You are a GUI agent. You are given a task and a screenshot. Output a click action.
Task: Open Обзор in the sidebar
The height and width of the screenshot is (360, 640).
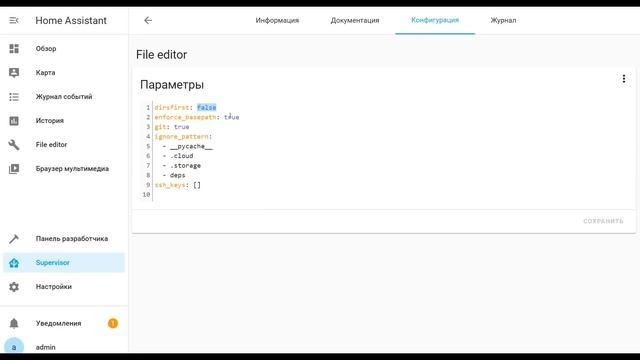(64, 49)
